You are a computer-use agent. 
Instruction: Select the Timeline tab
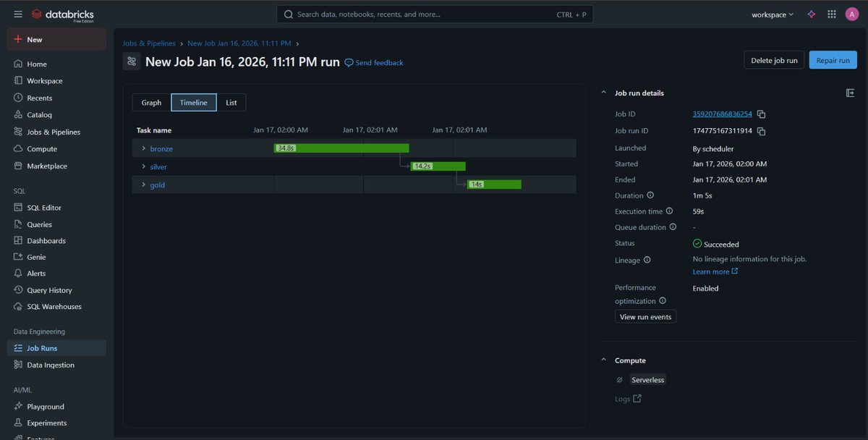pos(194,103)
